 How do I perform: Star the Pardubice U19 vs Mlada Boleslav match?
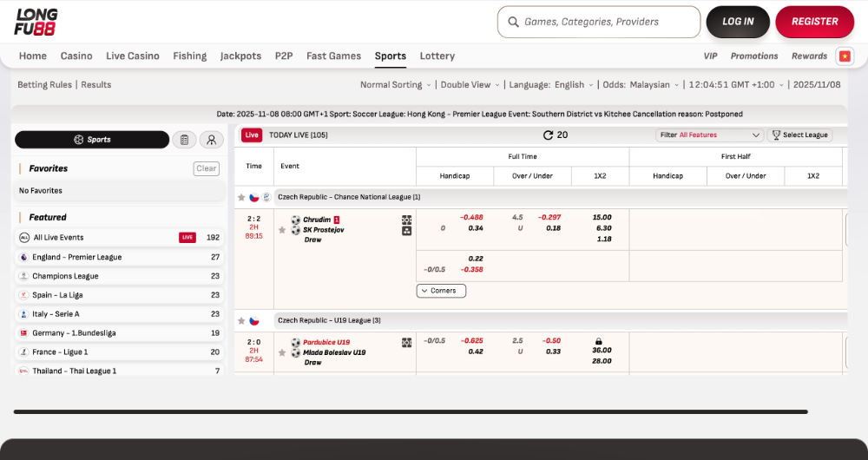point(282,352)
